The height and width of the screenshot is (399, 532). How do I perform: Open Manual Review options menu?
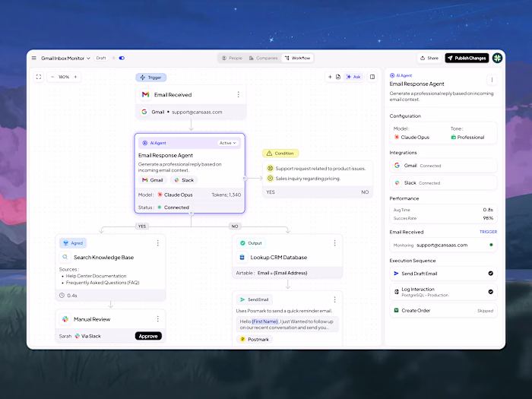[158, 319]
